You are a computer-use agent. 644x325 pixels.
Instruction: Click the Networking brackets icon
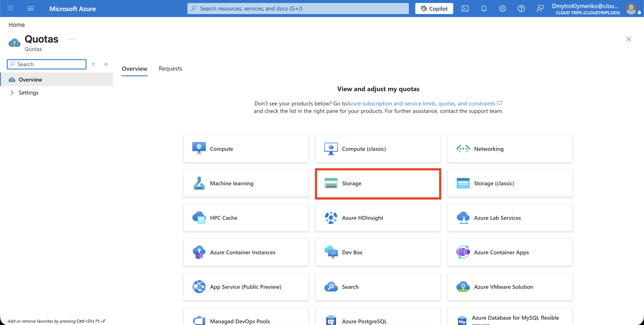click(x=463, y=148)
